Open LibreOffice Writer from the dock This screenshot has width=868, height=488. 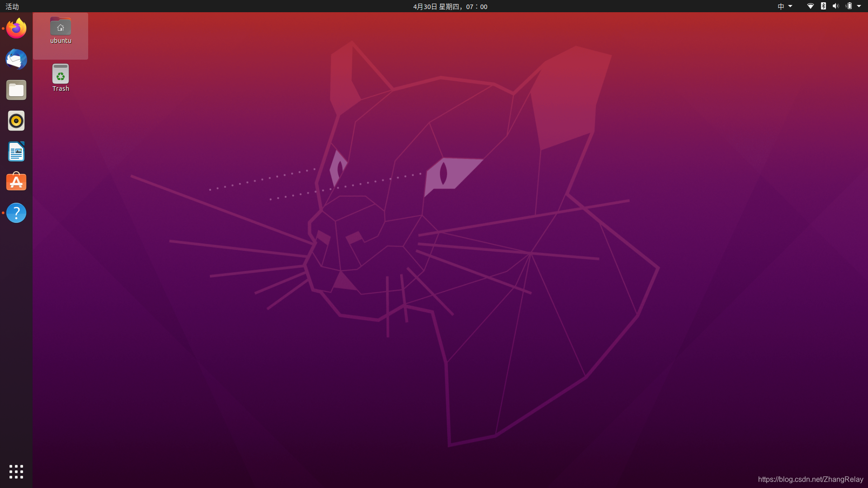pos(16,151)
